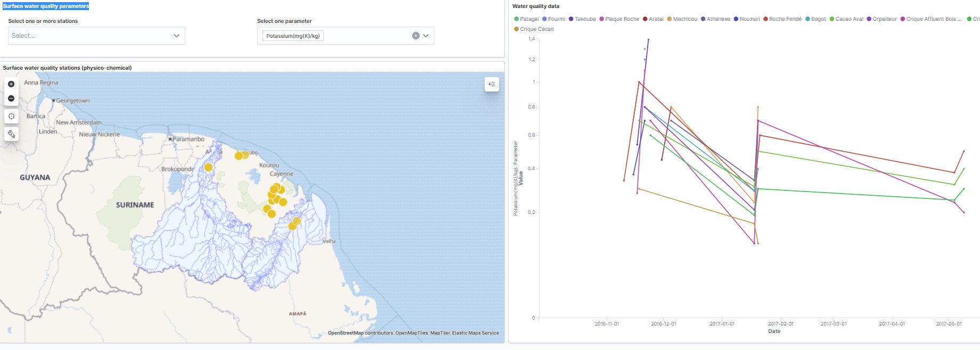Screen dimensions: 980x350
Task: Toggle Noussiri series in legend
Action: point(747,19)
